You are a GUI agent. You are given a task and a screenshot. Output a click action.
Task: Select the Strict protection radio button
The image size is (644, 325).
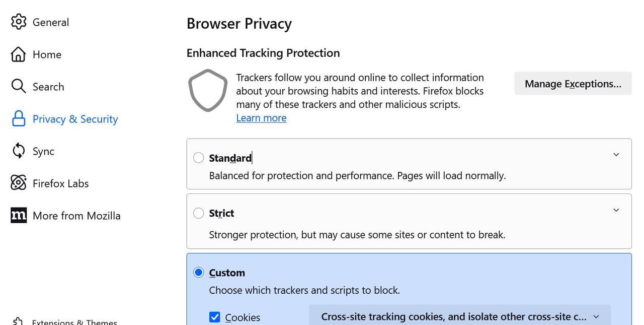point(199,213)
